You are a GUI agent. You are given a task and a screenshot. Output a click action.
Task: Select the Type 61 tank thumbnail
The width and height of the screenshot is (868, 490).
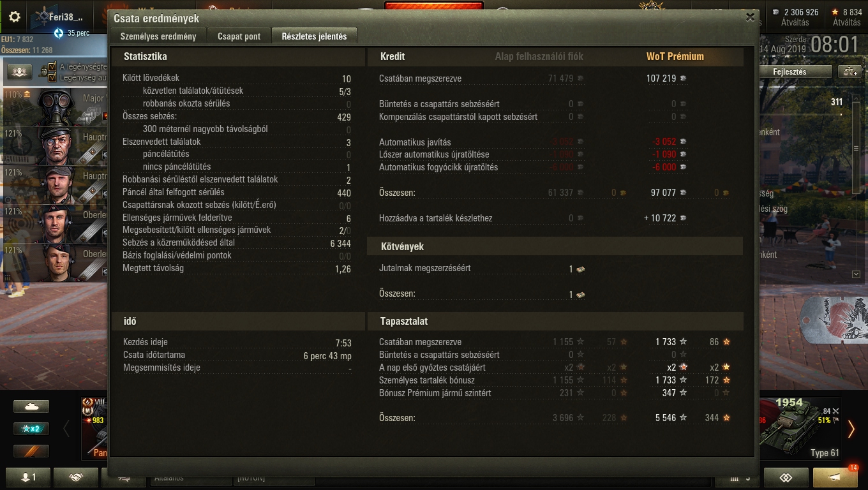pos(799,427)
